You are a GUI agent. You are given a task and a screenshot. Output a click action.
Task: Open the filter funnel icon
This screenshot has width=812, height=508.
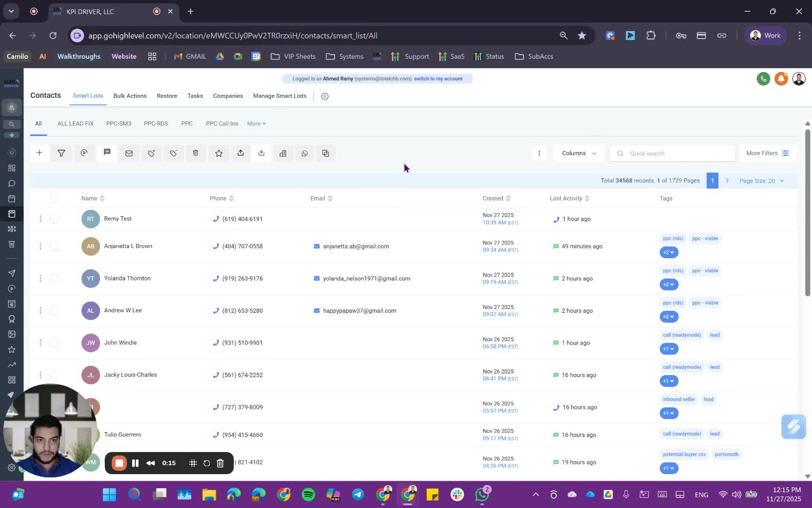(62, 153)
